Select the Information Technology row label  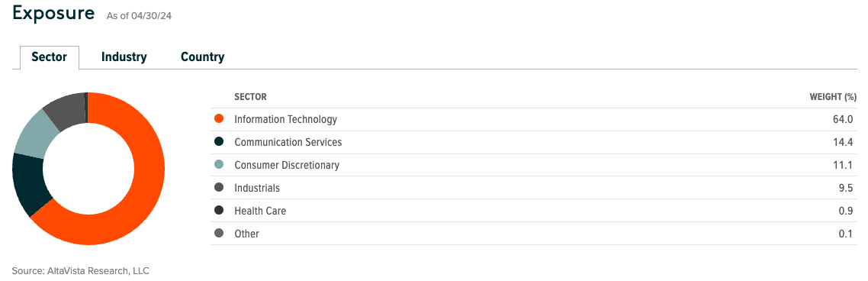[x=285, y=119]
